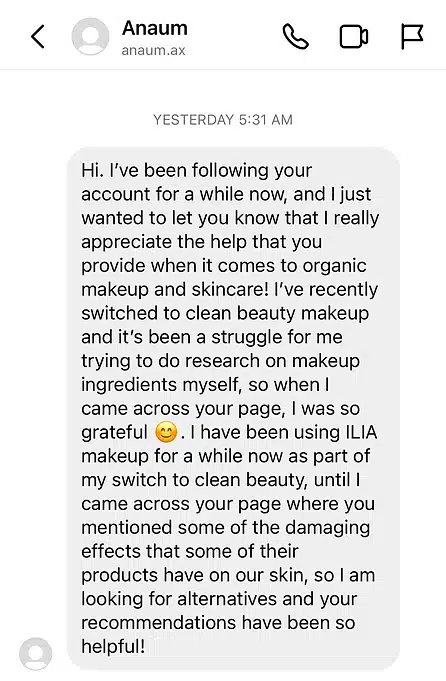Tap the username anaum.ax
The height and width of the screenshot is (681, 446).
153,51
